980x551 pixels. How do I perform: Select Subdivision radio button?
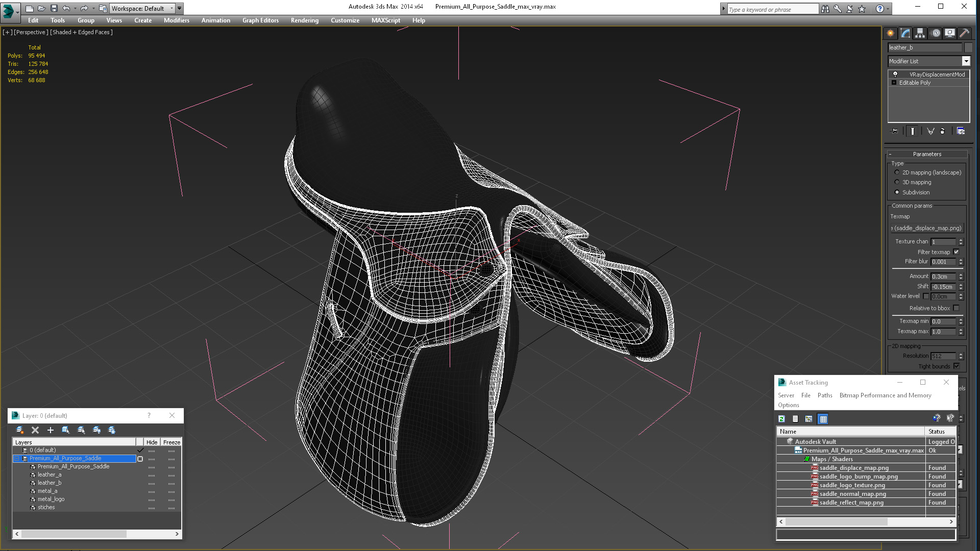[897, 192]
